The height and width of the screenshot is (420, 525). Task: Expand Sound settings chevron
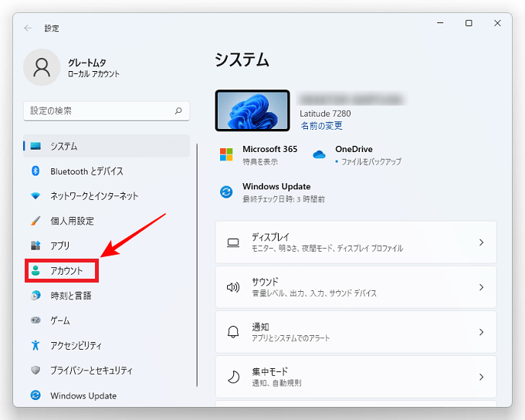[x=482, y=287]
